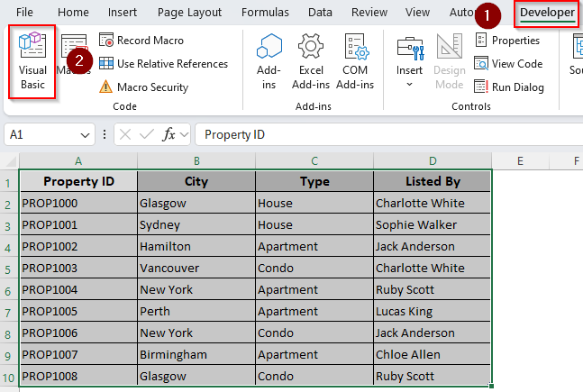Select cell PROP1003
Screen dimensions: 583x392
(x=78, y=268)
